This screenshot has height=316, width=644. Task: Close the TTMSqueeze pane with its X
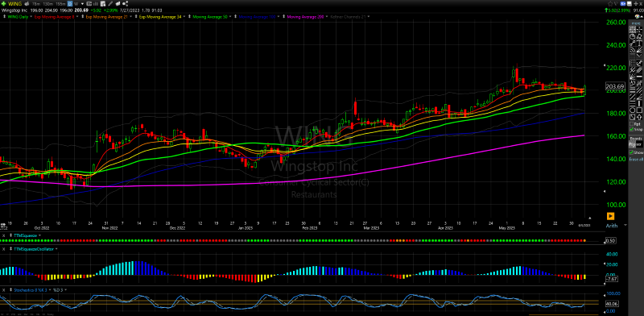coord(3,235)
